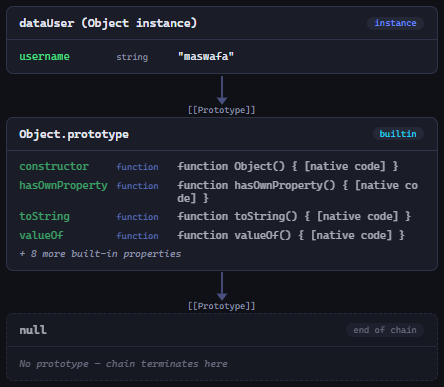
Task: Click the function type label next to toString
Action: pyautogui.click(x=137, y=217)
